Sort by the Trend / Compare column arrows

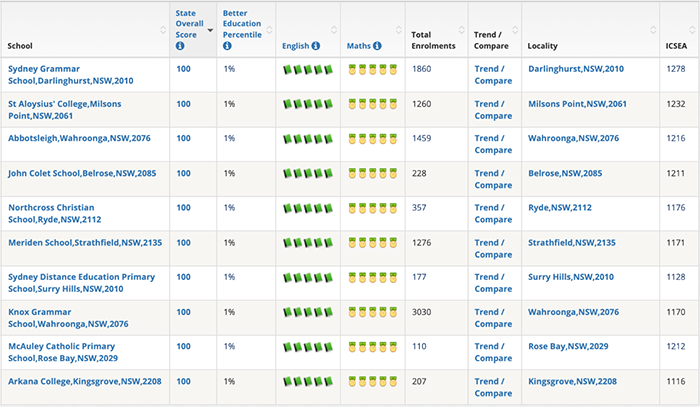click(515, 30)
